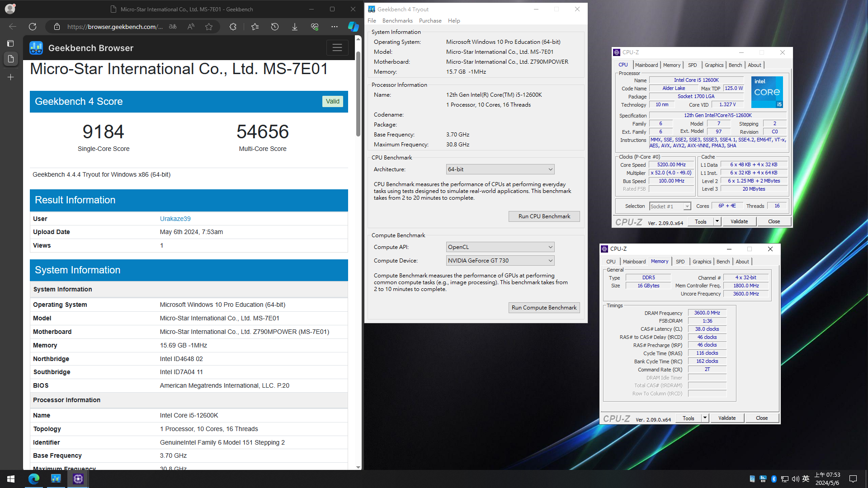This screenshot has height=488, width=868.
Task: Open Browser Essentials heartbeat icon
Action: click(x=315, y=27)
